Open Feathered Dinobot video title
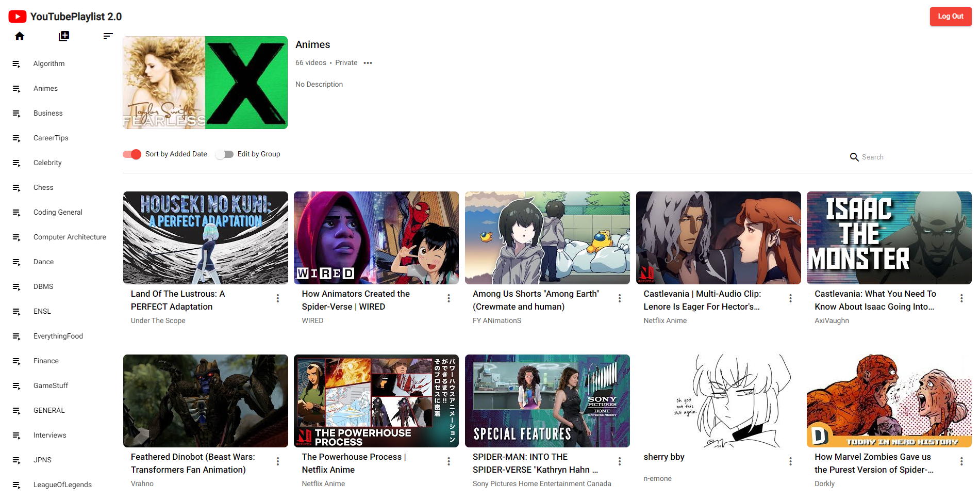The width and height of the screenshot is (980, 499). click(x=193, y=463)
